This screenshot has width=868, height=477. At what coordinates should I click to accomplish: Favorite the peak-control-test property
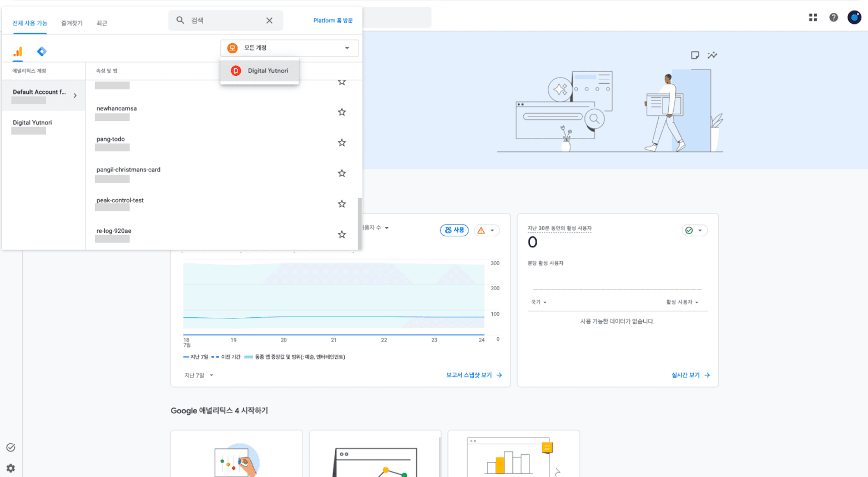point(342,204)
